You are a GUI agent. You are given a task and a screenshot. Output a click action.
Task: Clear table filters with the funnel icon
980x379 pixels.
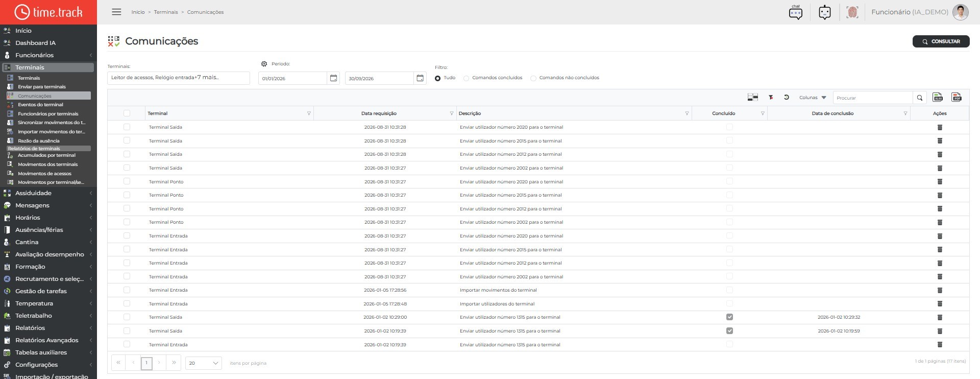pyautogui.click(x=771, y=97)
